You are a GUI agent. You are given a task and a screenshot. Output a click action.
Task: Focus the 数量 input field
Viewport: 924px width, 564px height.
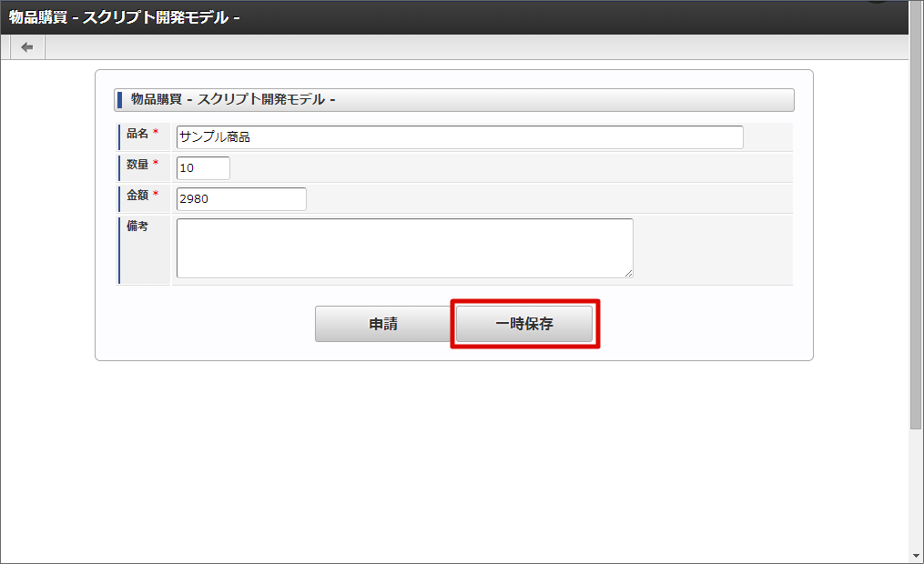coord(203,167)
